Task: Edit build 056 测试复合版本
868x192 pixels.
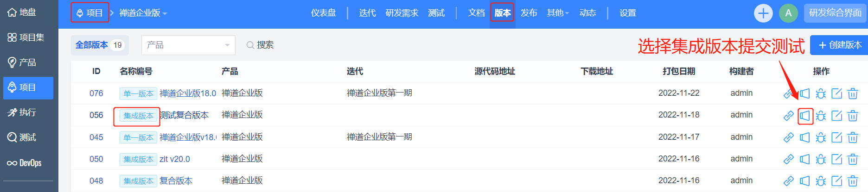Action: tap(837, 116)
